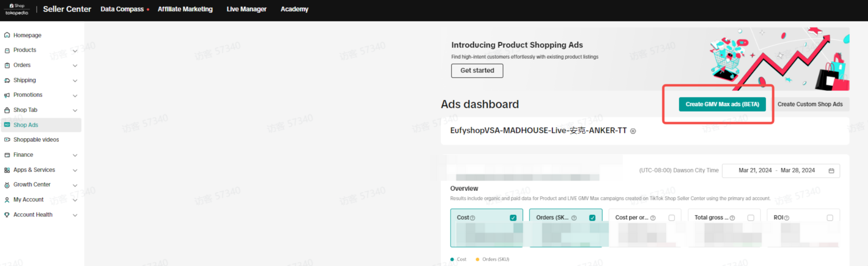Viewport: 868px width, 266px height.
Task: Uncheck the Cost metric checkbox
Action: [513, 218]
